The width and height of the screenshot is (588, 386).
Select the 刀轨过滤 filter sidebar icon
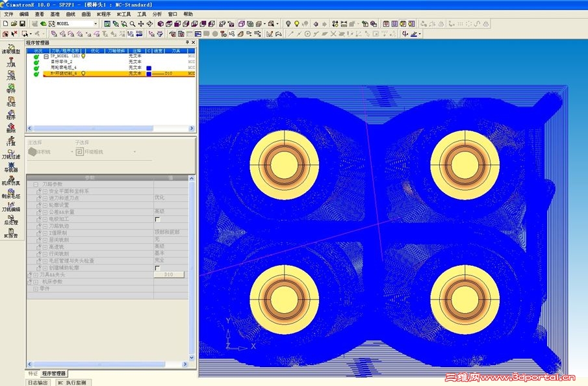pyautogui.click(x=11, y=154)
